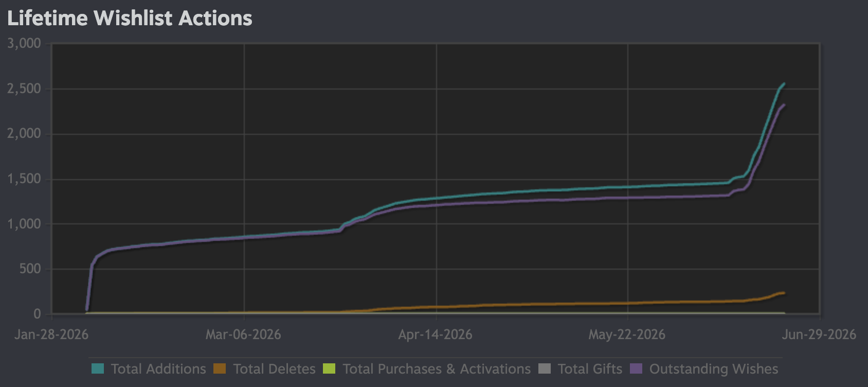This screenshot has width=868, height=387.
Task: Click the Mar-06-2026 x-axis date label
Action: (x=243, y=335)
